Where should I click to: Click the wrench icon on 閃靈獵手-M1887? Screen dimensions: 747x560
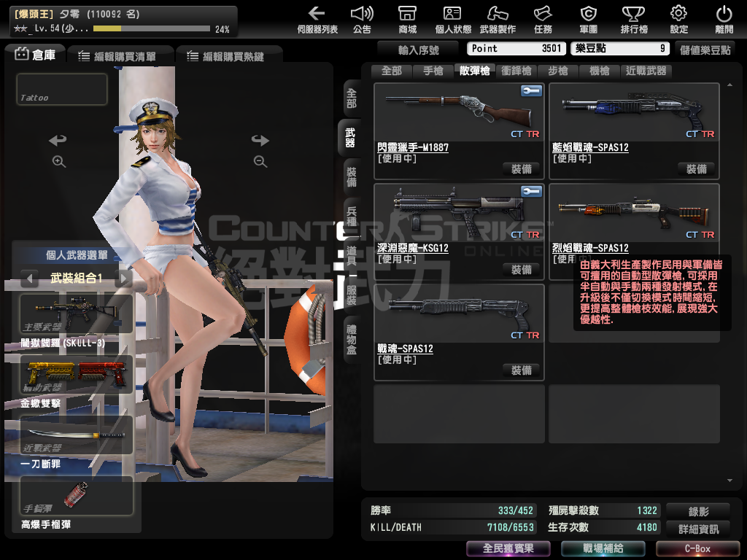click(531, 90)
